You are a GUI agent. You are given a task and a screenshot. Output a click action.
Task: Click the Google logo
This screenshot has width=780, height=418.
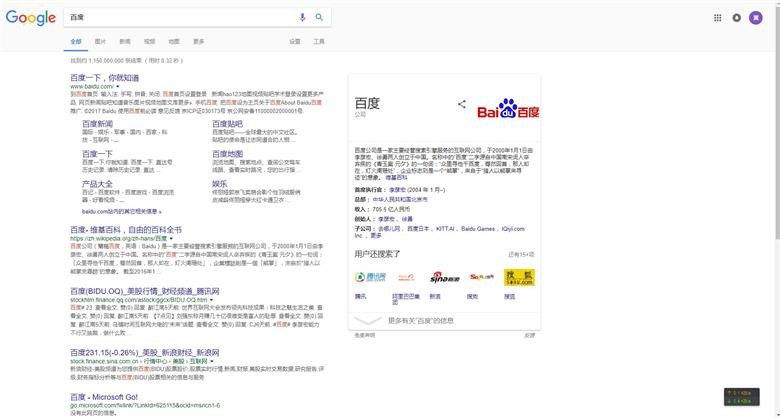[31, 18]
